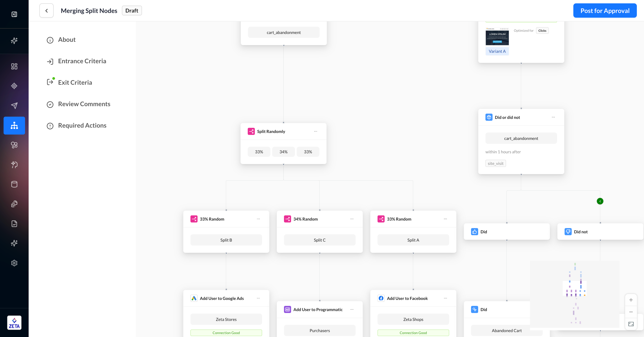Screen dimensions: 644x337
Task: Open the settings gear in the sidebar
Action: 14,263
